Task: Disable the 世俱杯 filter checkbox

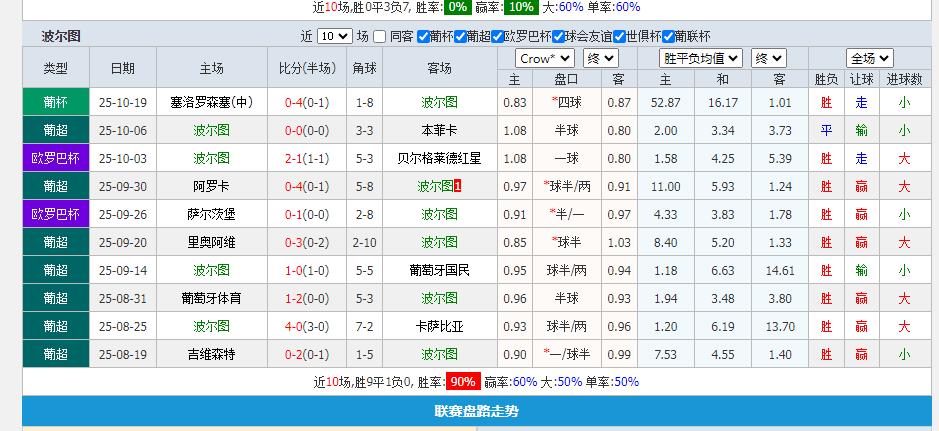Action: click(618, 36)
